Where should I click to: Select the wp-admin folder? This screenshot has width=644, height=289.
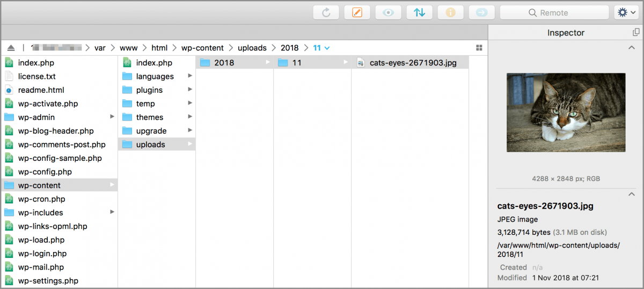[x=36, y=117]
